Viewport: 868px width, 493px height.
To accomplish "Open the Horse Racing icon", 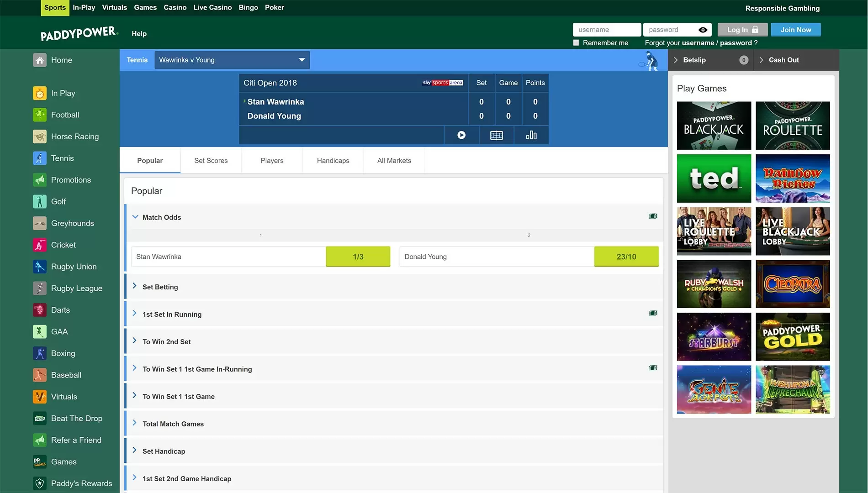I will click(40, 136).
